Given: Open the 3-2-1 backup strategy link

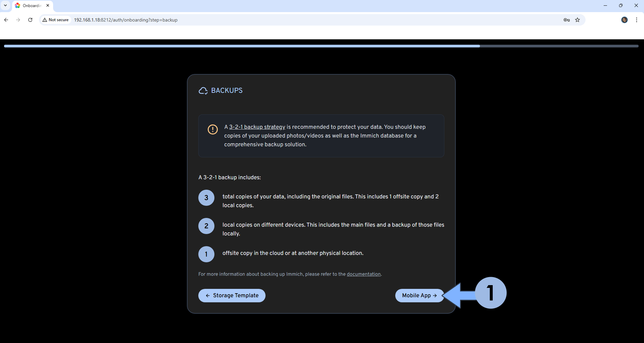Looking at the screenshot, I should click(257, 127).
